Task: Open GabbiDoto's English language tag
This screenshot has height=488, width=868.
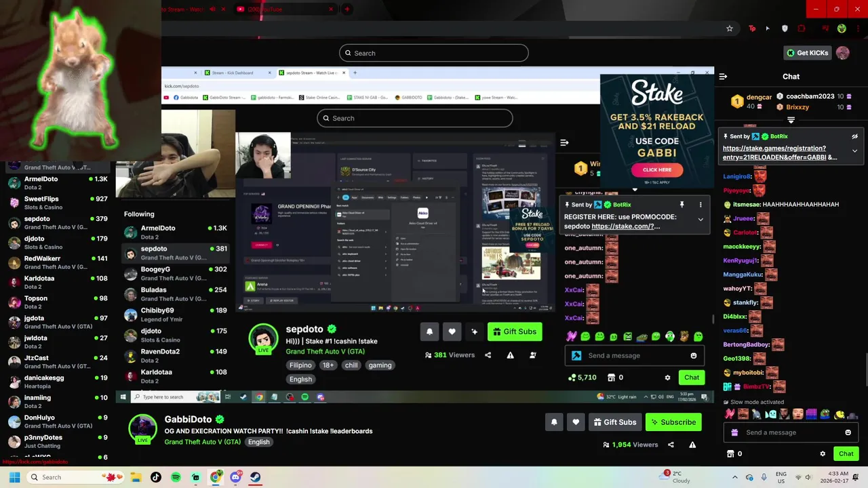Action: click(x=258, y=442)
